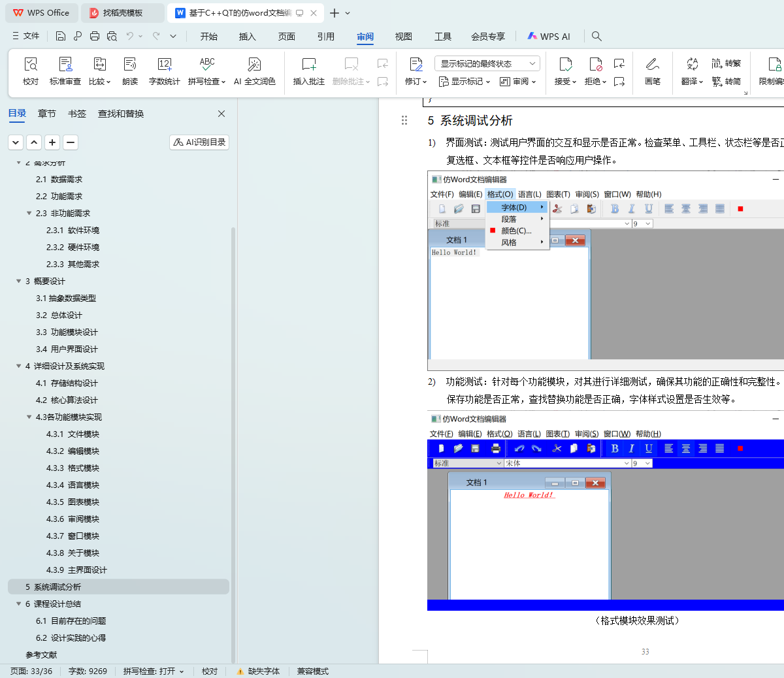Switch to 开始 ribbon tab
Screen dimensions: 784x678
pyautogui.click(x=209, y=37)
